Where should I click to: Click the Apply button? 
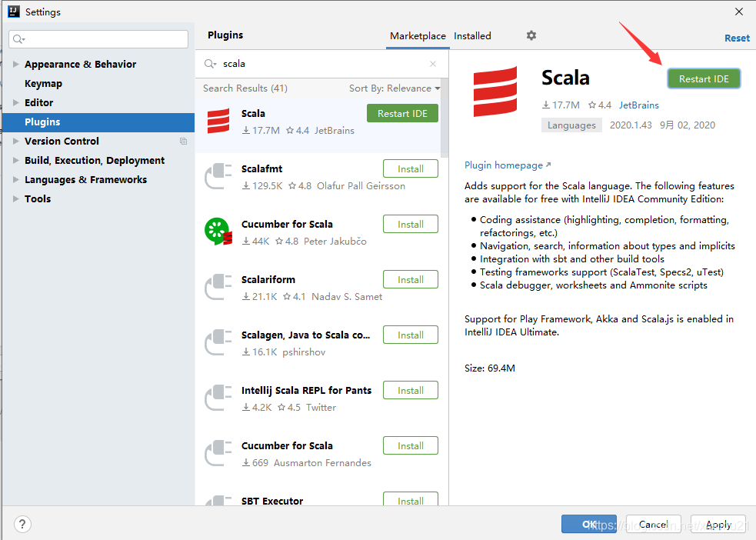point(718,524)
